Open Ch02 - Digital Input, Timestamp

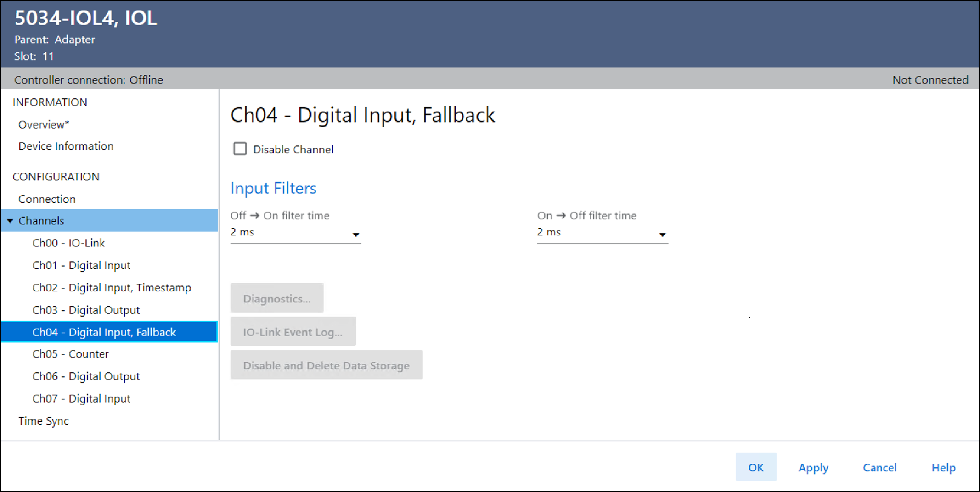[112, 288]
